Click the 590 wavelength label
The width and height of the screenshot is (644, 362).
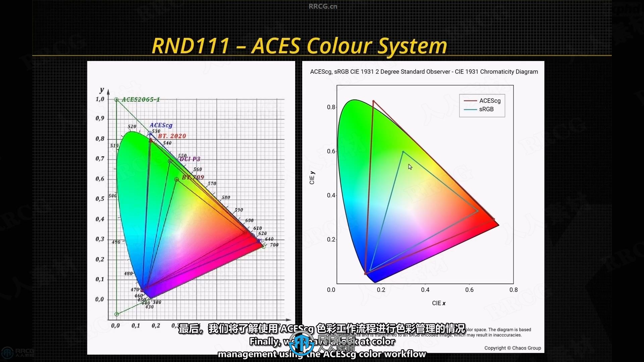click(238, 210)
